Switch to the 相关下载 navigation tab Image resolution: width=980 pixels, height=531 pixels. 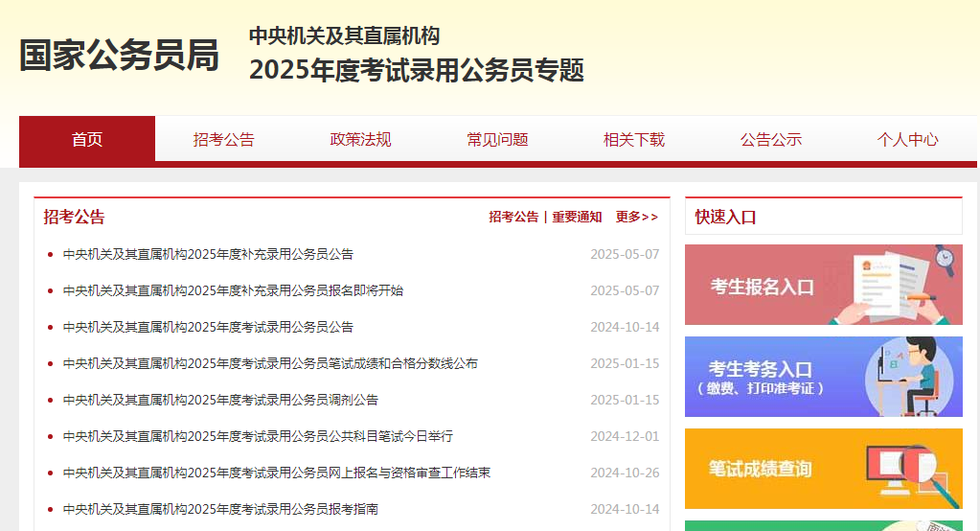[633, 140]
